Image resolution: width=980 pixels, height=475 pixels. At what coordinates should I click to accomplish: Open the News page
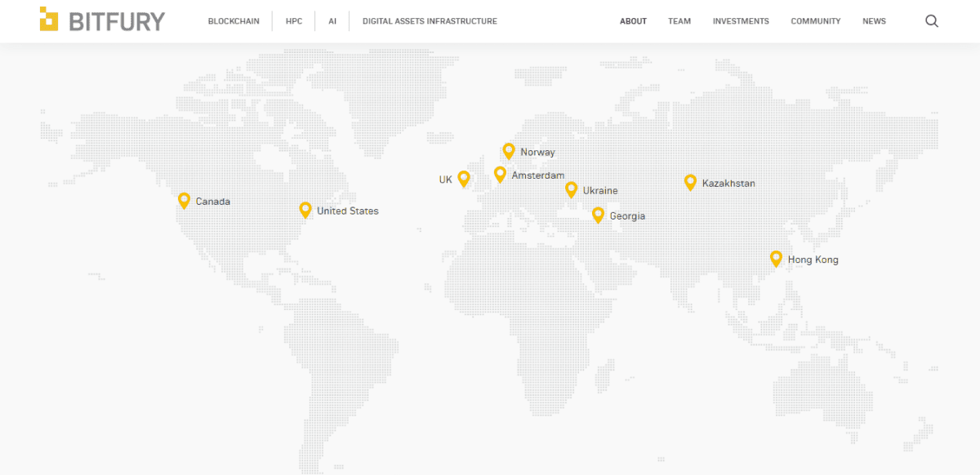pos(874,21)
